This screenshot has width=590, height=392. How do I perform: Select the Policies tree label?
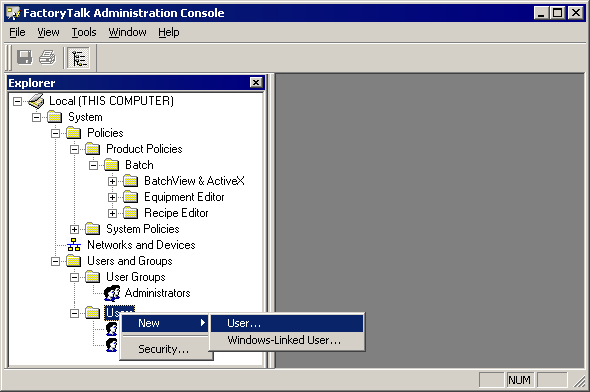(105, 133)
